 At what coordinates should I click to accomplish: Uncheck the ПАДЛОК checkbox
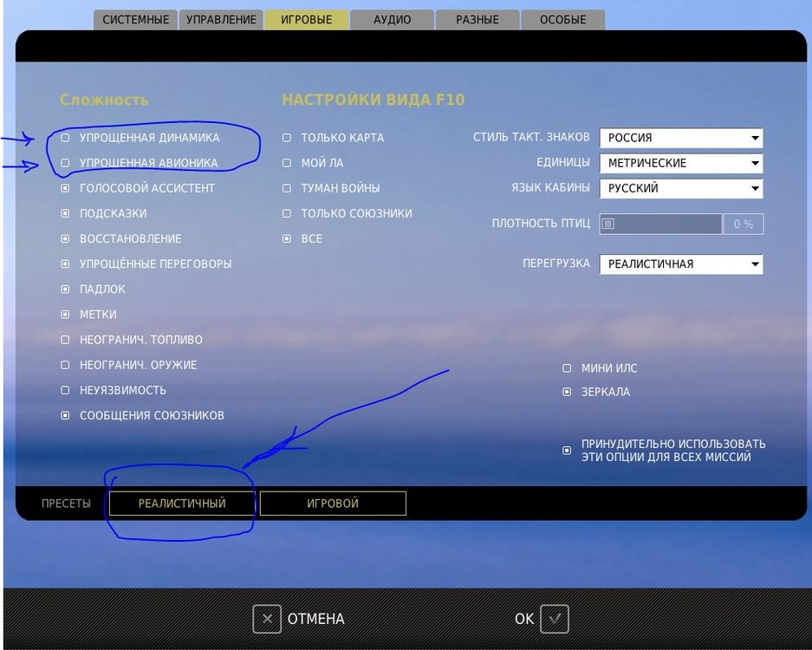65,289
